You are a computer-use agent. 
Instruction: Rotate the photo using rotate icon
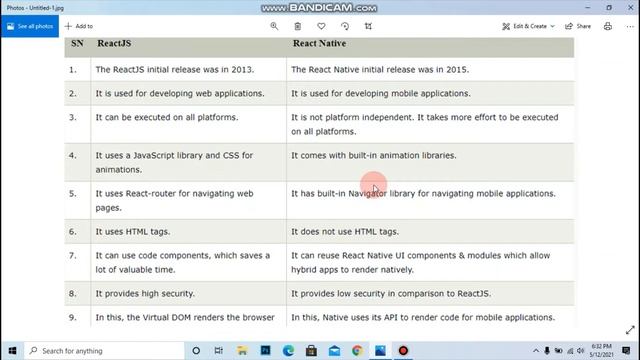click(345, 26)
